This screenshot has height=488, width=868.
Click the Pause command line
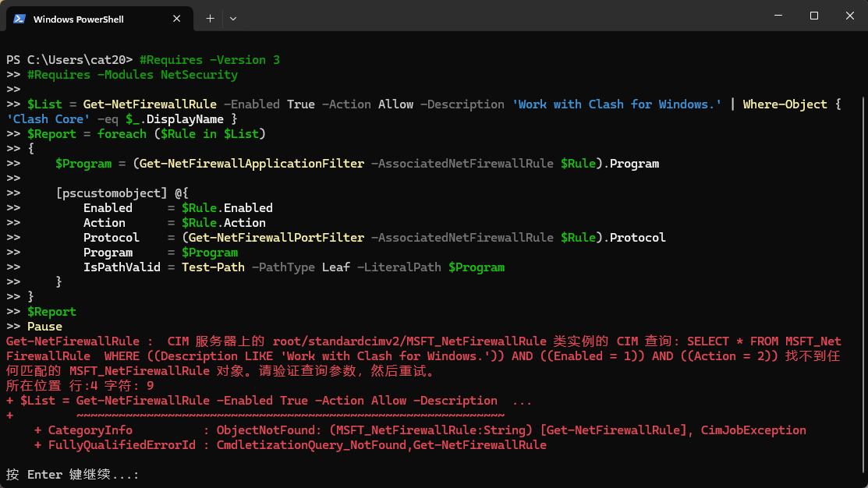click(44, 327)
